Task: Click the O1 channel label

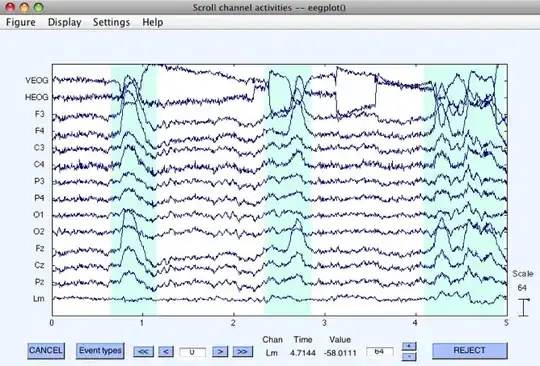Action: 39,215
